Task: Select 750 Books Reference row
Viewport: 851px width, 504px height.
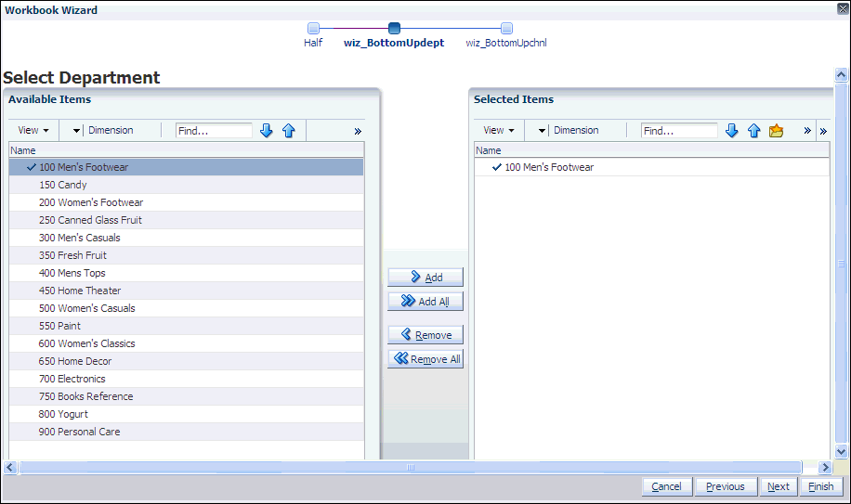Action: click(186, 396)
